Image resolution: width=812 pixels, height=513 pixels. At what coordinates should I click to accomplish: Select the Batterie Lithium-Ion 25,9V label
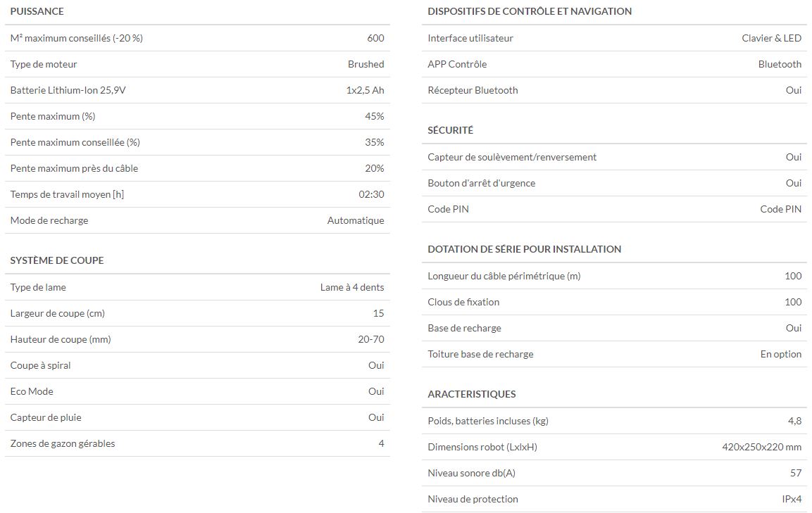(68, 90)
